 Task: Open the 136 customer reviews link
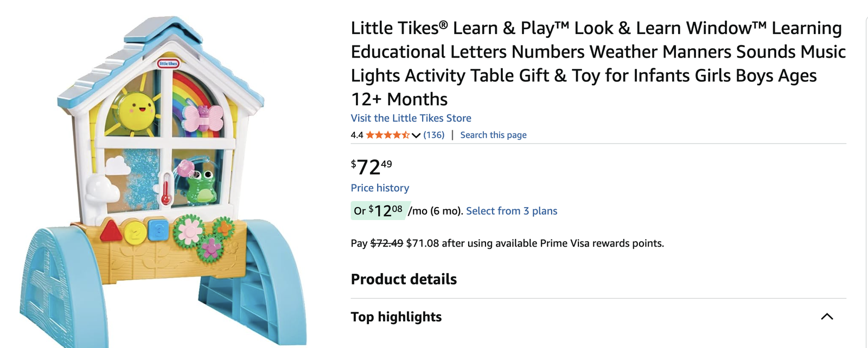click(x=433, y=135)
